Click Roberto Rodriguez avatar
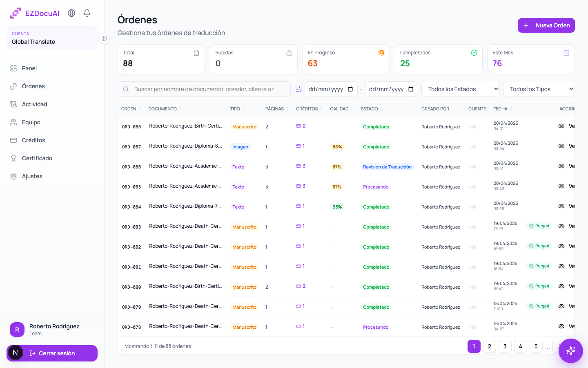The width and height of the screenshot is (588, 368). [x=17, y=330]
